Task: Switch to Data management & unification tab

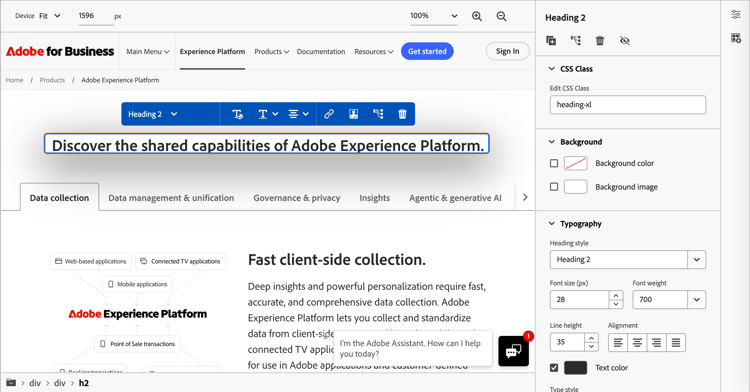Action: pos(171,198)
